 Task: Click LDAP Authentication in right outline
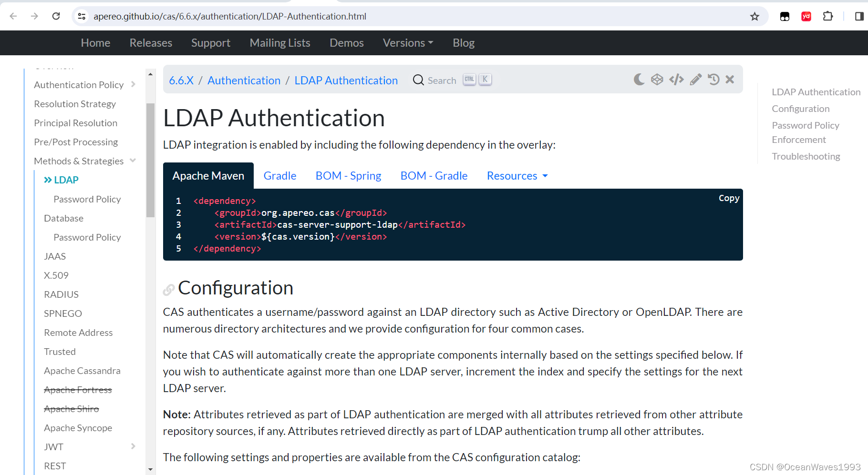[816, 92]
